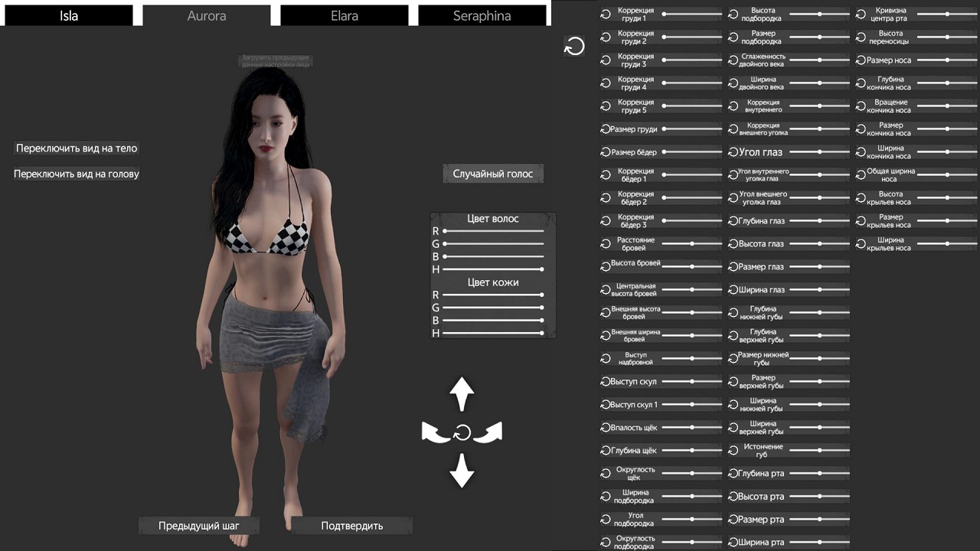Reset the Размер груди slider
Screen dimensions: 980x551
point(606,129)
